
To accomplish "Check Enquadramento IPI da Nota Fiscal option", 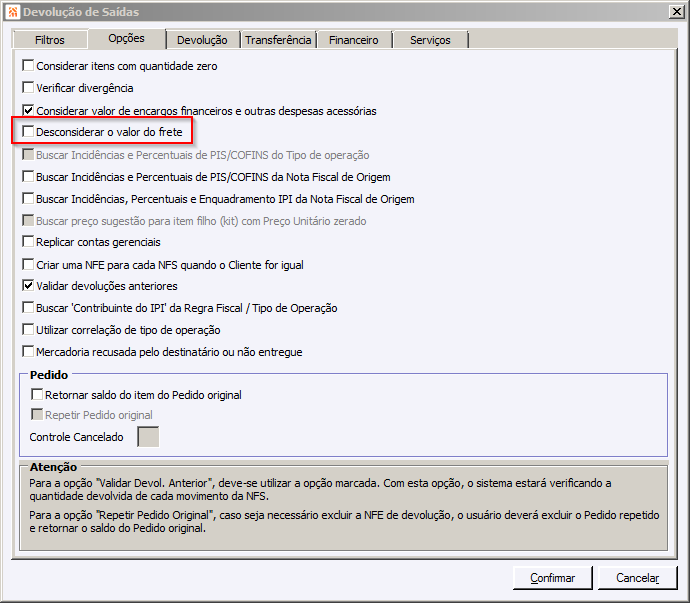I will (x=28, y=199).
